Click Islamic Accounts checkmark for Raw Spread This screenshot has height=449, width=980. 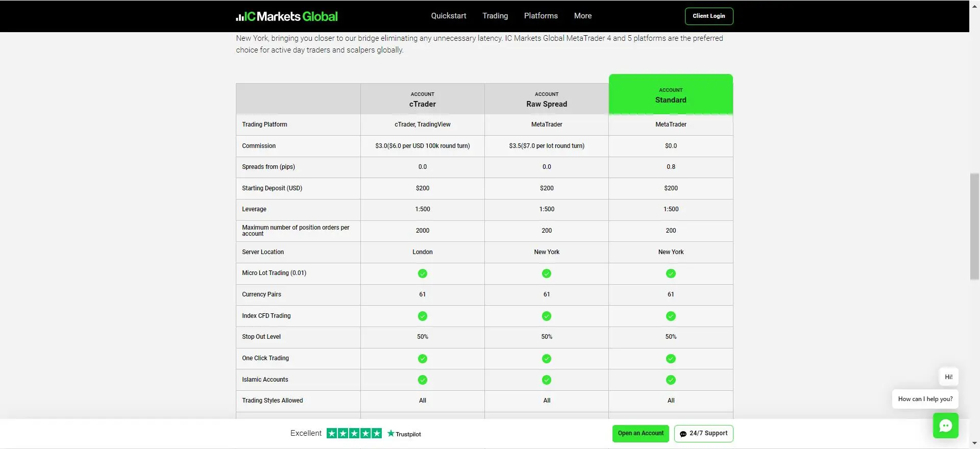(x=547, y=380)
